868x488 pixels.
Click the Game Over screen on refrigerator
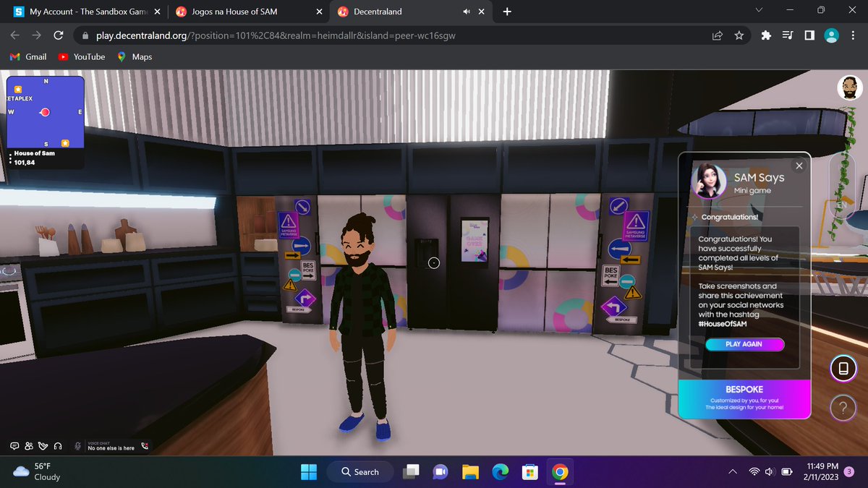[x=475, y=240]
